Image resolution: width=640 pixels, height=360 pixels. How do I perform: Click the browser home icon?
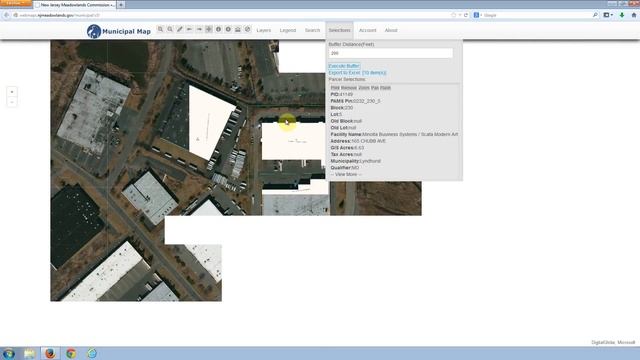pos(634,15)
